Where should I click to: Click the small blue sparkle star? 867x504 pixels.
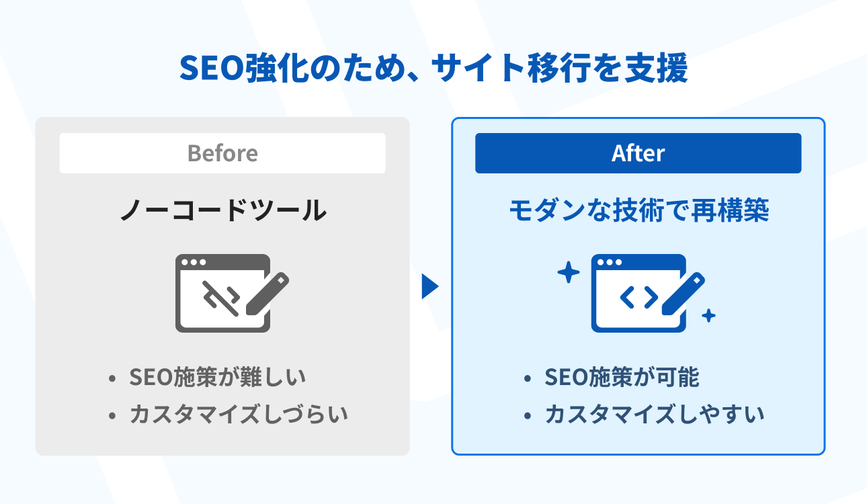tap(708, 315)
